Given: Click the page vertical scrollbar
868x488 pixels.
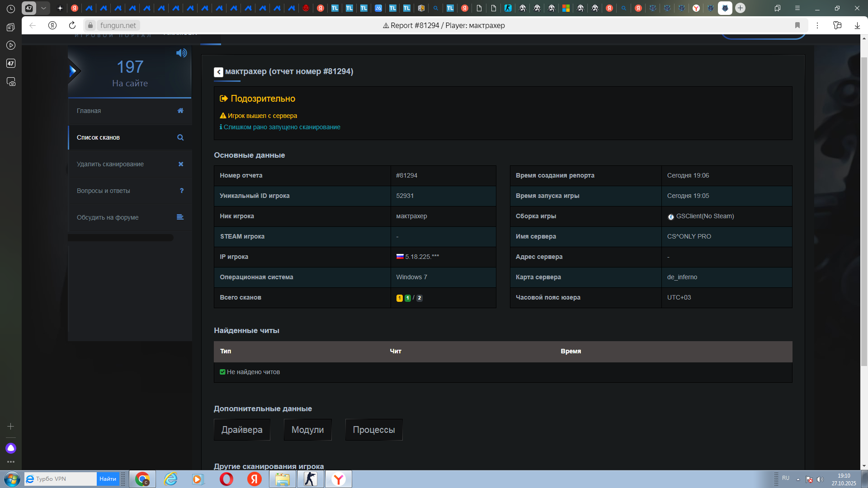Looking at the screenshot, I should click(x=864, y=212).
